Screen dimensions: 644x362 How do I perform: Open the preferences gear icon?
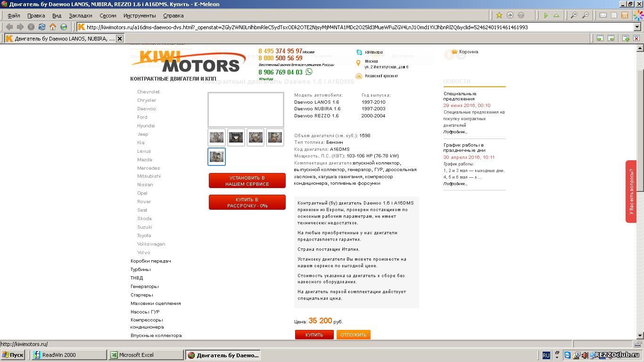521,16
